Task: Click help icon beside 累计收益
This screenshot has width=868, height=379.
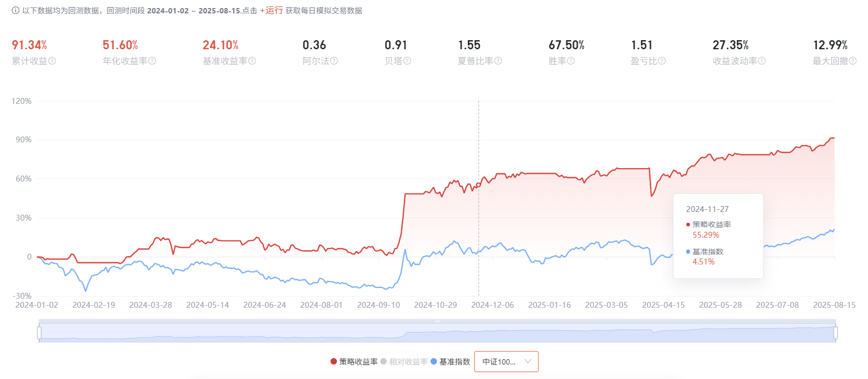Action: click(52, 61)
